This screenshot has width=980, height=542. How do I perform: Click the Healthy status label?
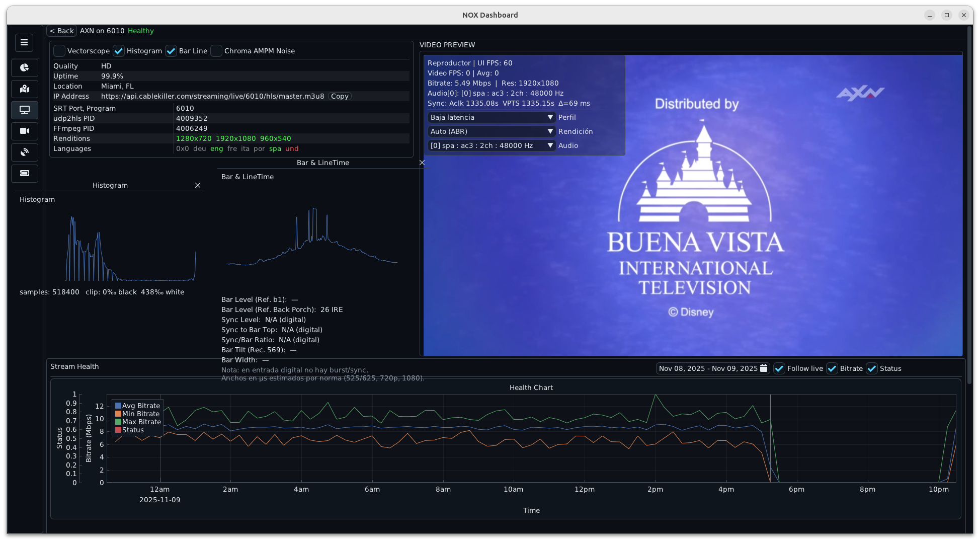(x=141, y=31)
